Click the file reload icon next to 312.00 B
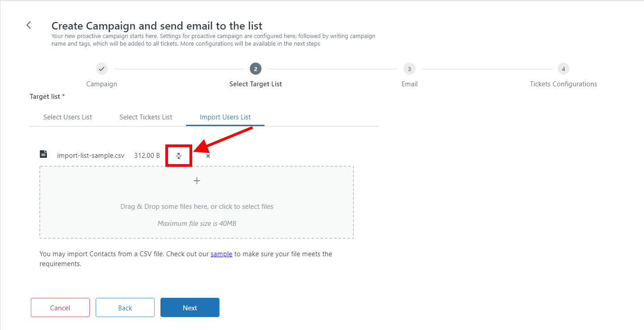This screenshot has height=330, width=644. 179,156
